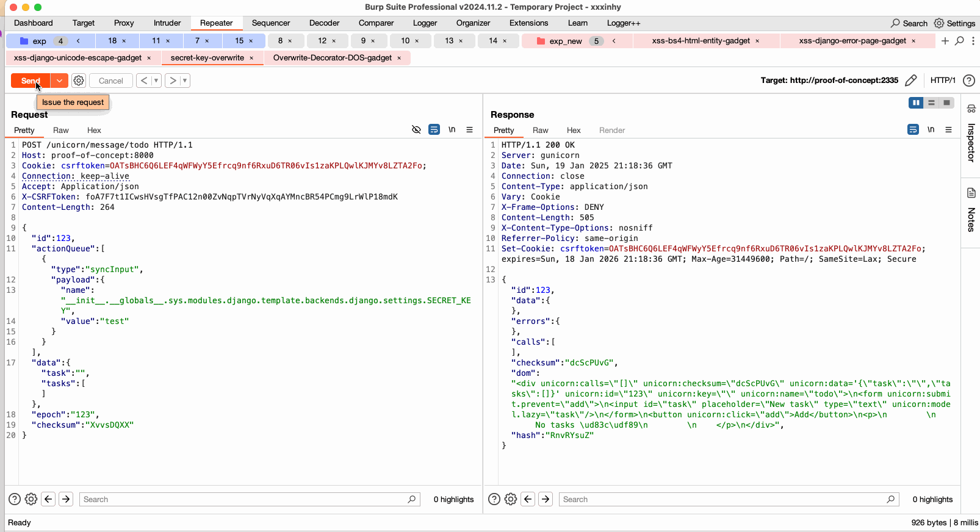
Task: Select combined tabbed layout view
Action: 946,102
